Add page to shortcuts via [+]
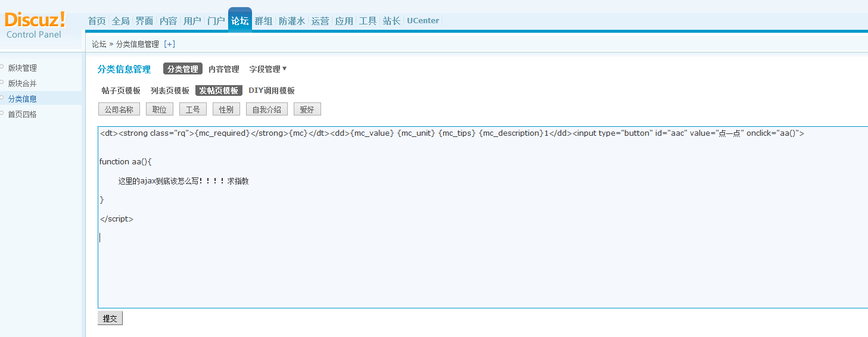This screenshot has width=868, height=337. tap(170, 44)
